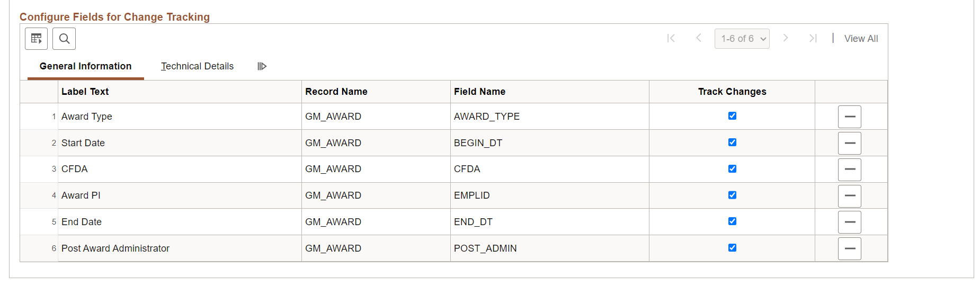Delete the Post Award Administrator row
Screen dimensions: 980x285
point(849,248)
